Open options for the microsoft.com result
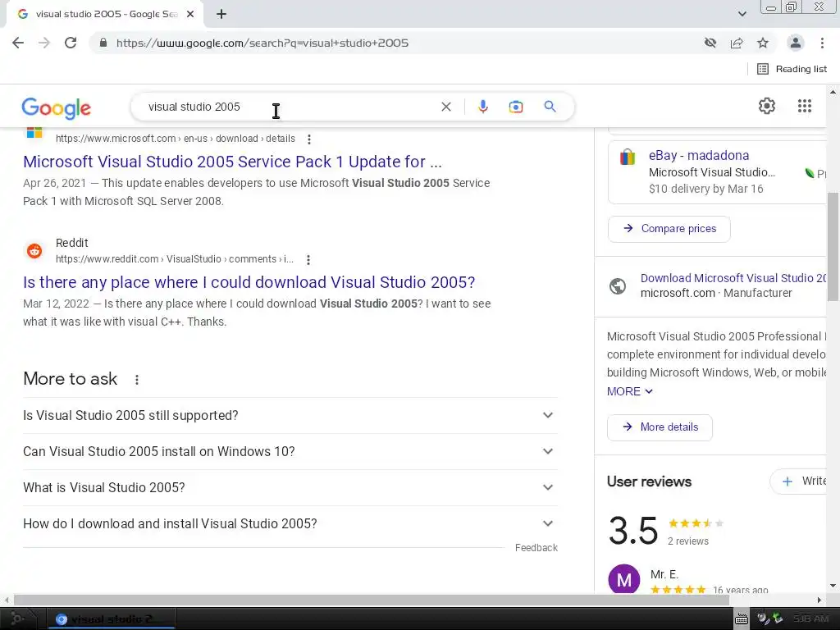Viewport: 840px width, 630px height. coord(309,139)
